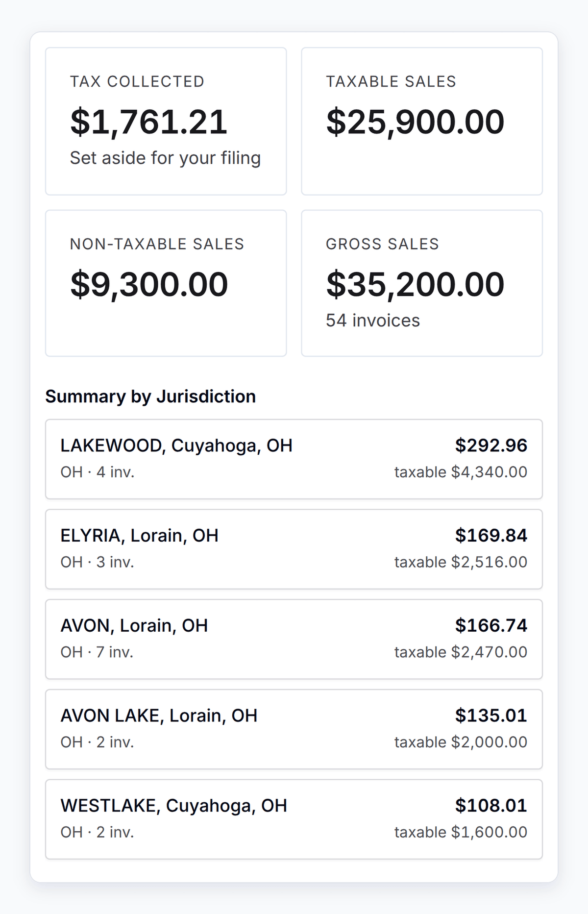
Task: Select the Non-Taxable Sales card
Action: 166,283
